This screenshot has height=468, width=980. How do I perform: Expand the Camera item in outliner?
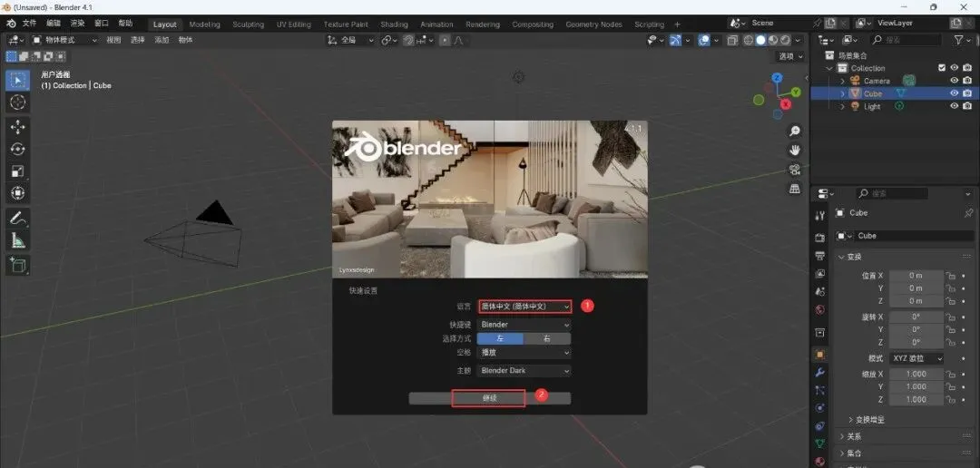pyautogui.click(x=842, y=81)
